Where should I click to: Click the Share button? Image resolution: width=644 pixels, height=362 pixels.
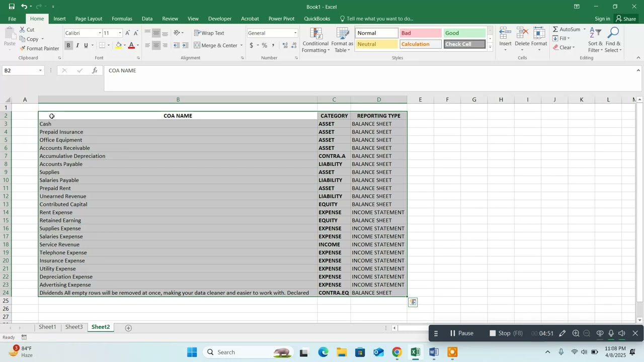point(625,19)
